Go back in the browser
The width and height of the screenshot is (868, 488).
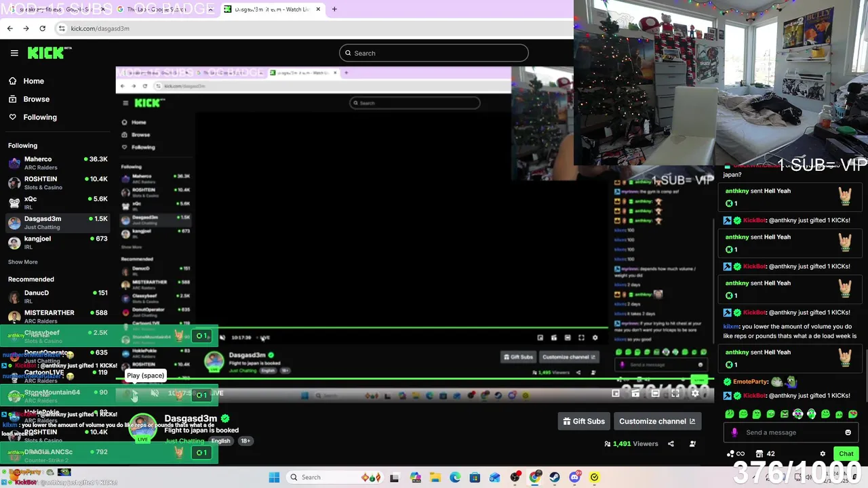(9, 28)
